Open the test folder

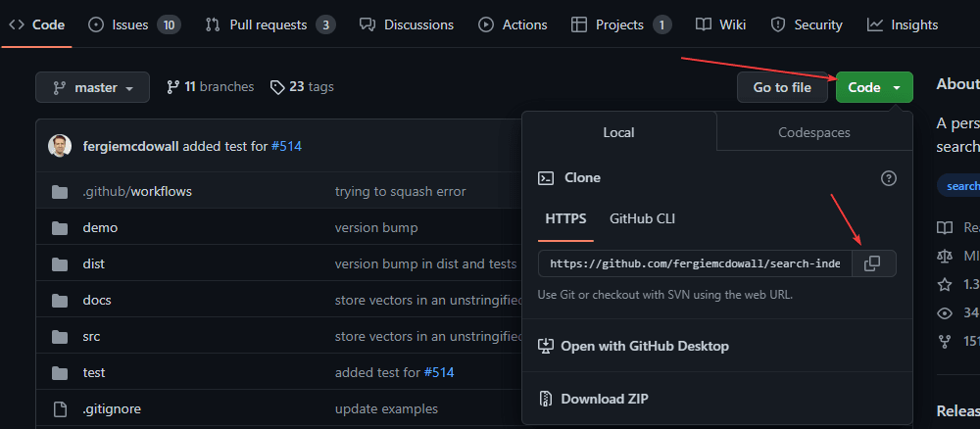pyautogui.click(x=94, y=372)
